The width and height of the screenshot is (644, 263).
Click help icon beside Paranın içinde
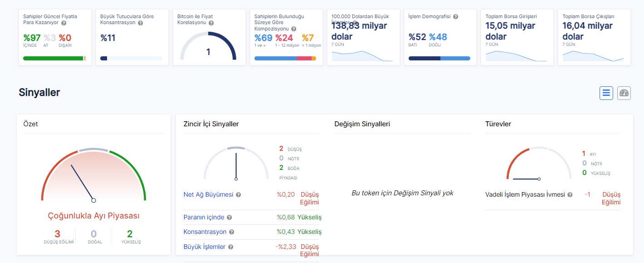pos(229,218)
